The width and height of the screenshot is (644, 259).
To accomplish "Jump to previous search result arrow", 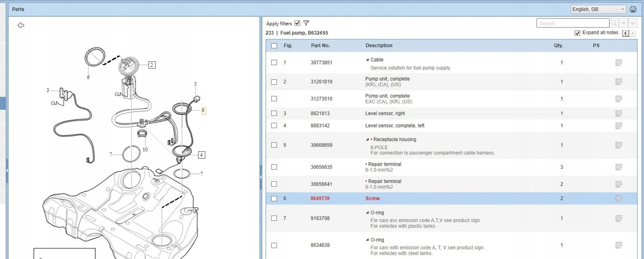I will tap(623, 23).
